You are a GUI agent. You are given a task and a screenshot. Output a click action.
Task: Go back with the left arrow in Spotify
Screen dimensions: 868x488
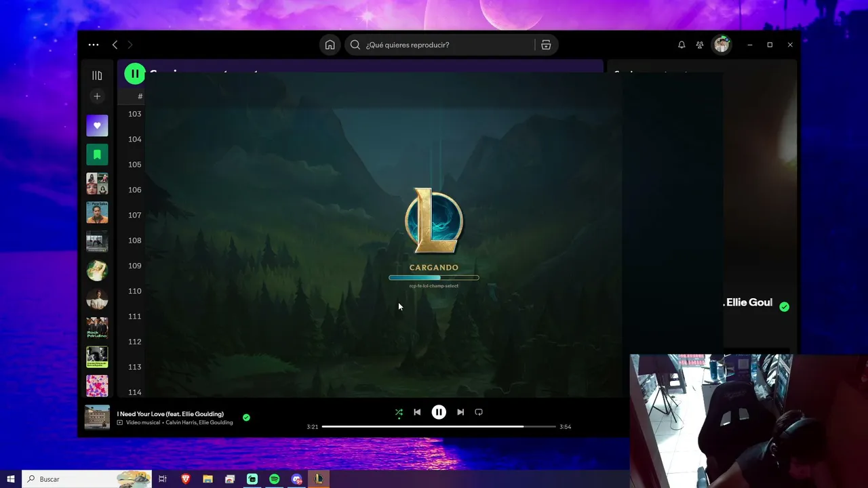coord(115,45)
